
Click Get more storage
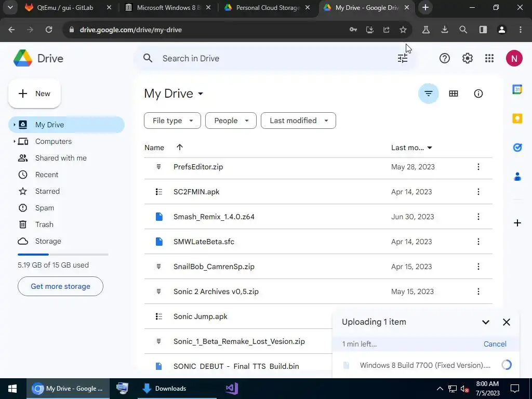coord(60,286)
